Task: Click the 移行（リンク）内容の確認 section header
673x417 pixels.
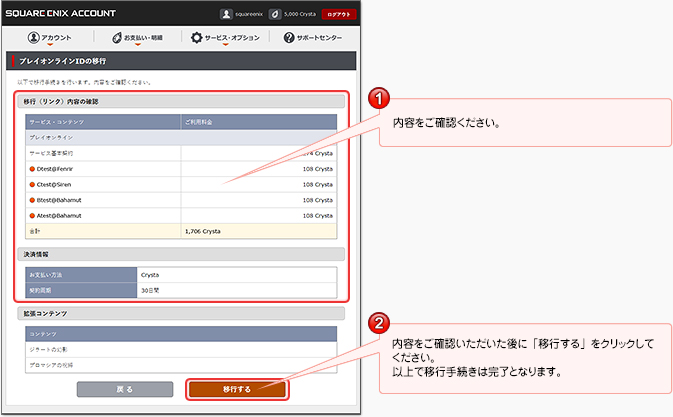Action: [x=181, y=102]
